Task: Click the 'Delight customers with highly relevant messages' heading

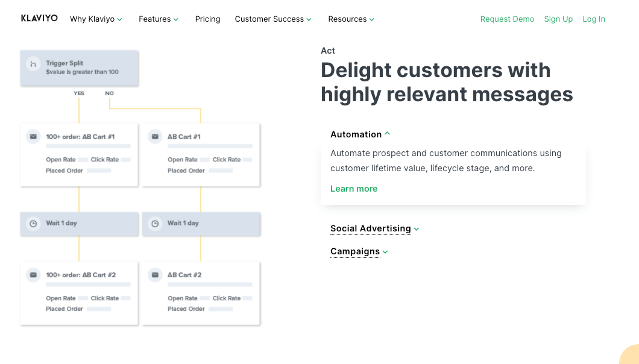Action: click(447, 83)
